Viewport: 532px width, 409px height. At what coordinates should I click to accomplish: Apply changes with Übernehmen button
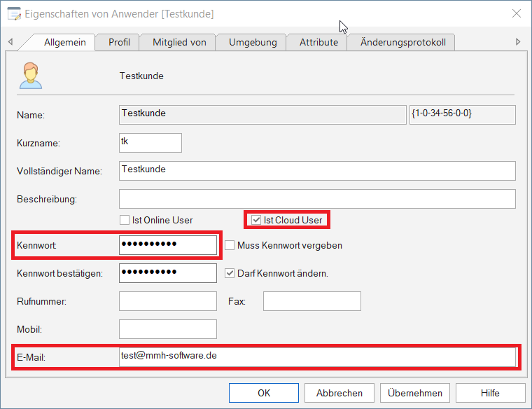coord(415,393)
